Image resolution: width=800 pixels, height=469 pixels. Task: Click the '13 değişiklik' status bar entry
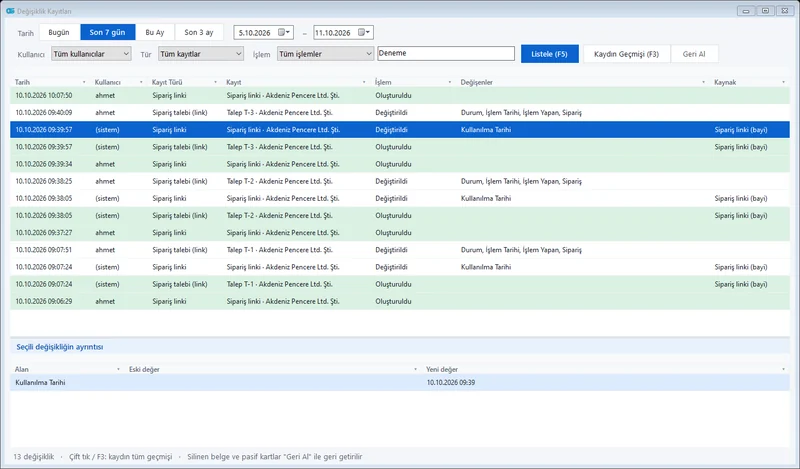click(x=34, y=457)
